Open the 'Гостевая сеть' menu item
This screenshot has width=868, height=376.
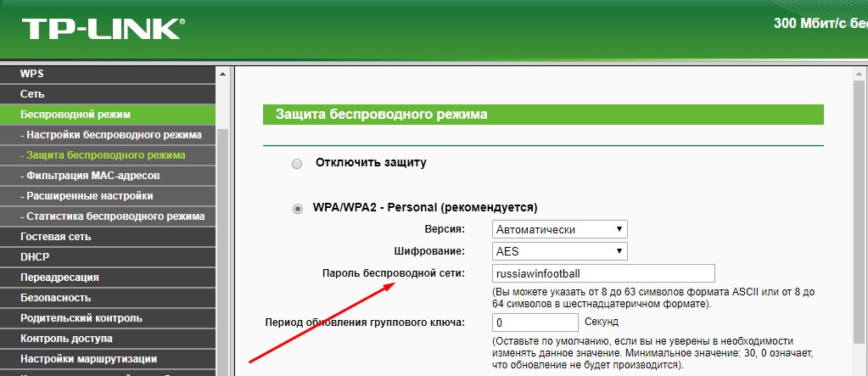tap(56, 237)
